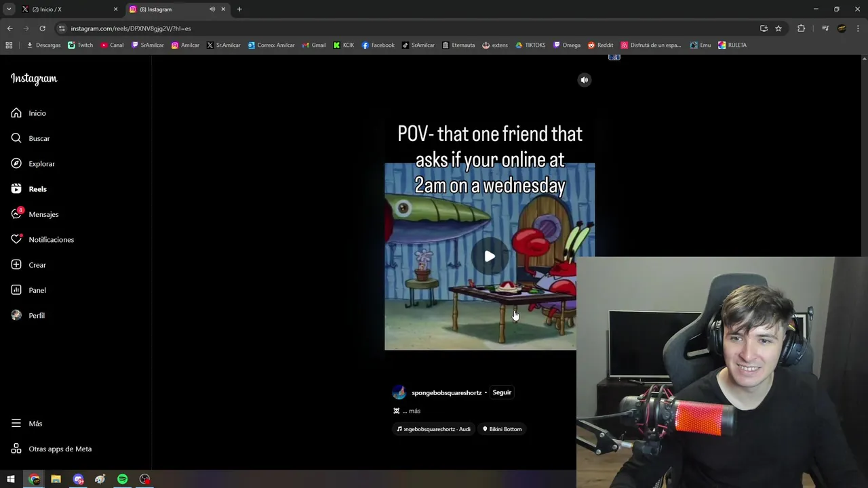868x488 pixels.
Task: Open Instagram home via the Inicio icon
Action: pos(16,113)
